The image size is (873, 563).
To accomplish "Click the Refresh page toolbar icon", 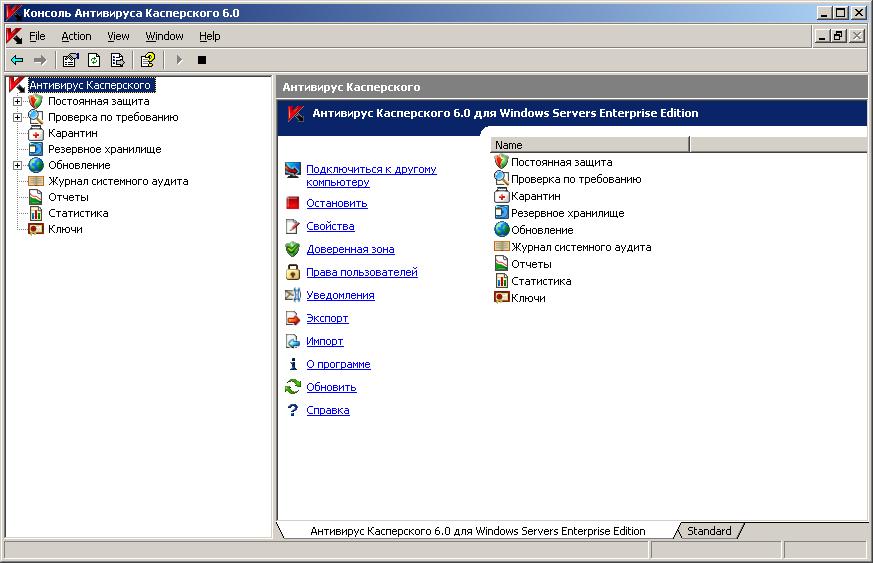I will (x=94, y=60).
